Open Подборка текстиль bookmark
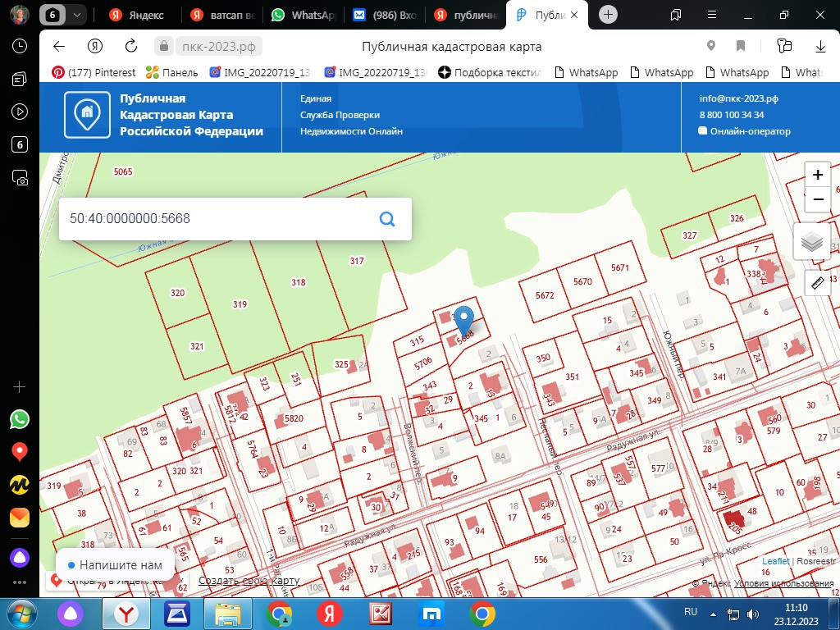Screen dimensions: 840x630 pos(490,72)
